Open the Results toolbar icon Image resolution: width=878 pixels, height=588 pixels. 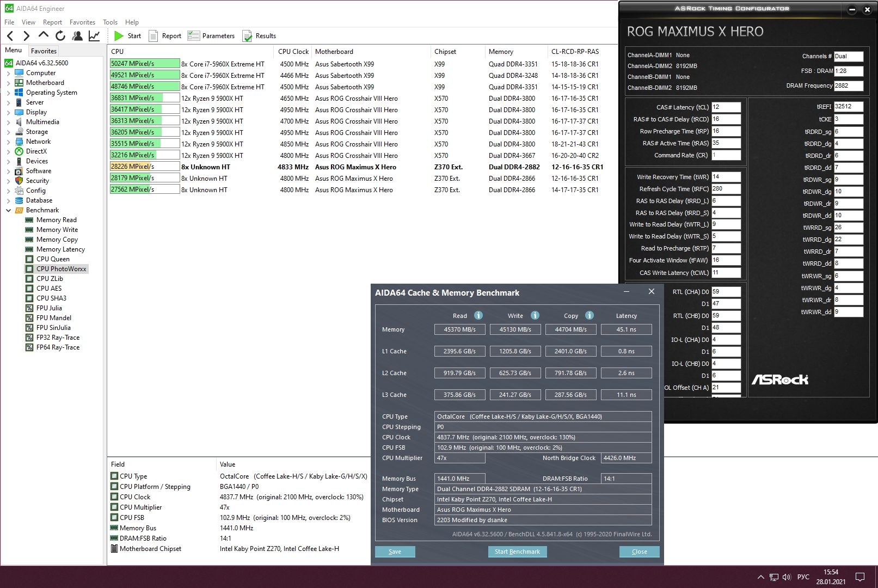tap(247, 36)
